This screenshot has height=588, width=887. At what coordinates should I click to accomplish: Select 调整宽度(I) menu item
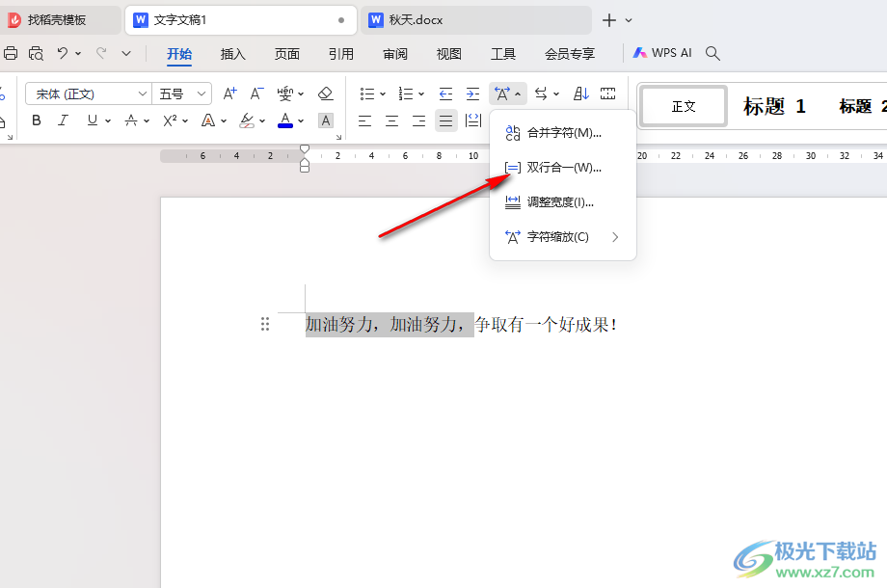(563, 201)
